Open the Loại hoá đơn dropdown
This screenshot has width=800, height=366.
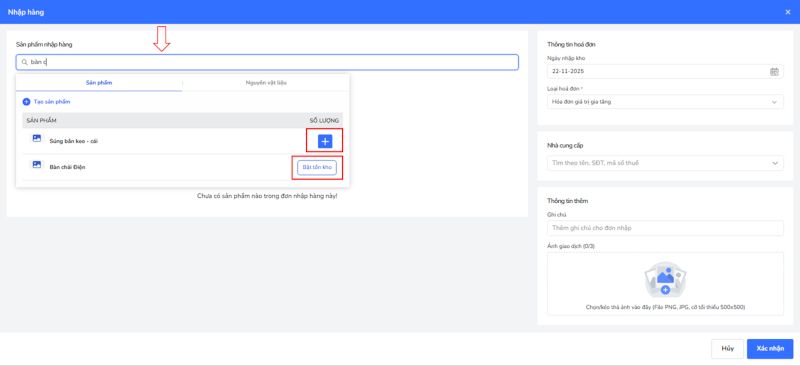click(x=665, y=102)
